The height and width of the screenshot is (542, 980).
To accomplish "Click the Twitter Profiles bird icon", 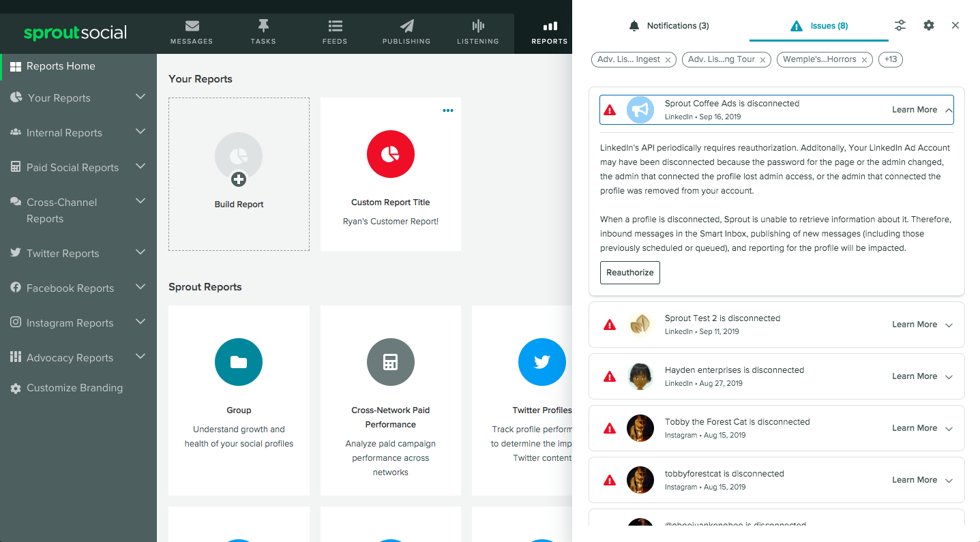I will coord(542,362).
